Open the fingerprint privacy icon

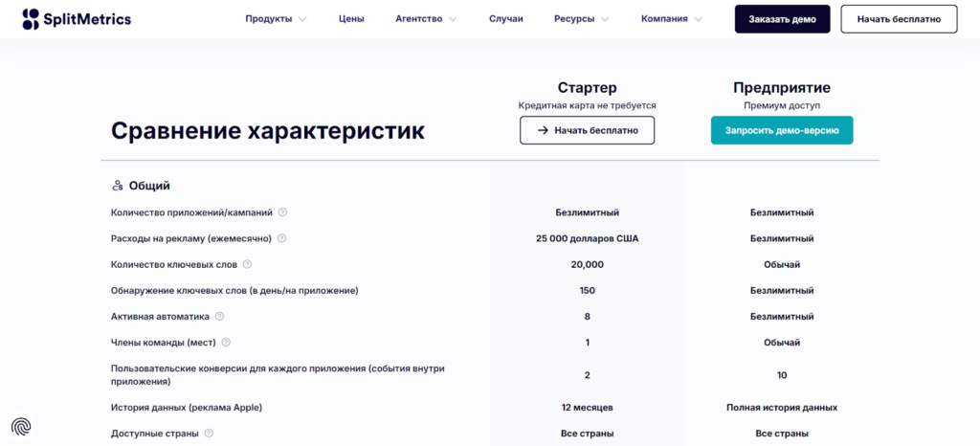pos(21,427)
